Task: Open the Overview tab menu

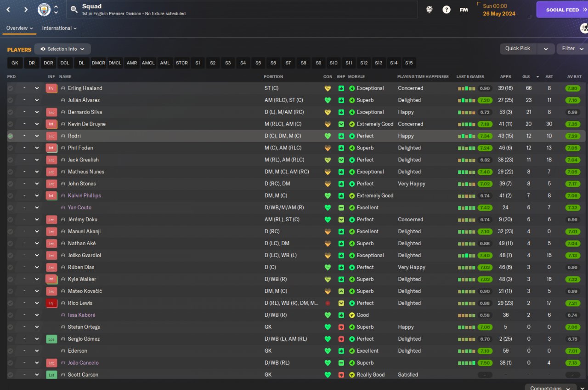Action: pyautogui.click(x=19, y=29)
